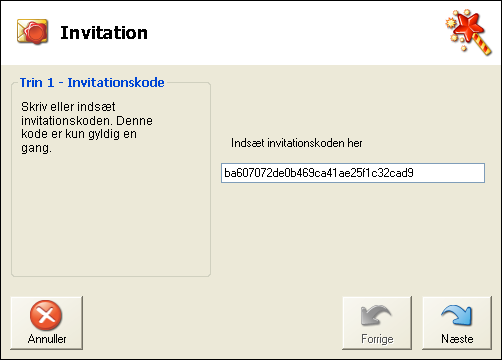This screenshot has height=360, width=502.
Task: Focus the invitation code input field
Action: click(x=353, y=173)
